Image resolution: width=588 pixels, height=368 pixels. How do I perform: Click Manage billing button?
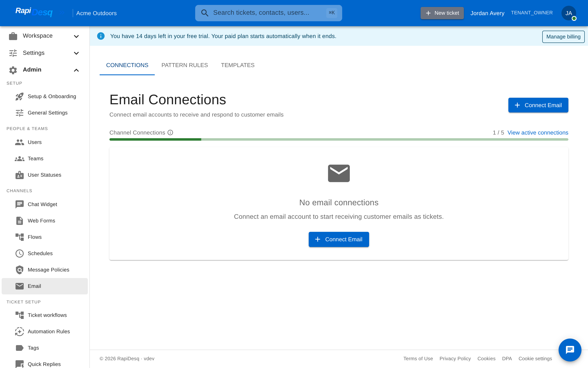[x=563, y=37]
